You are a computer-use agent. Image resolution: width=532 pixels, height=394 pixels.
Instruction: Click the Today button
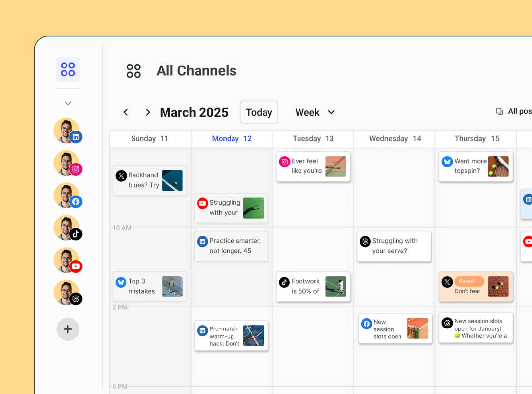click(x=259, y=112)
